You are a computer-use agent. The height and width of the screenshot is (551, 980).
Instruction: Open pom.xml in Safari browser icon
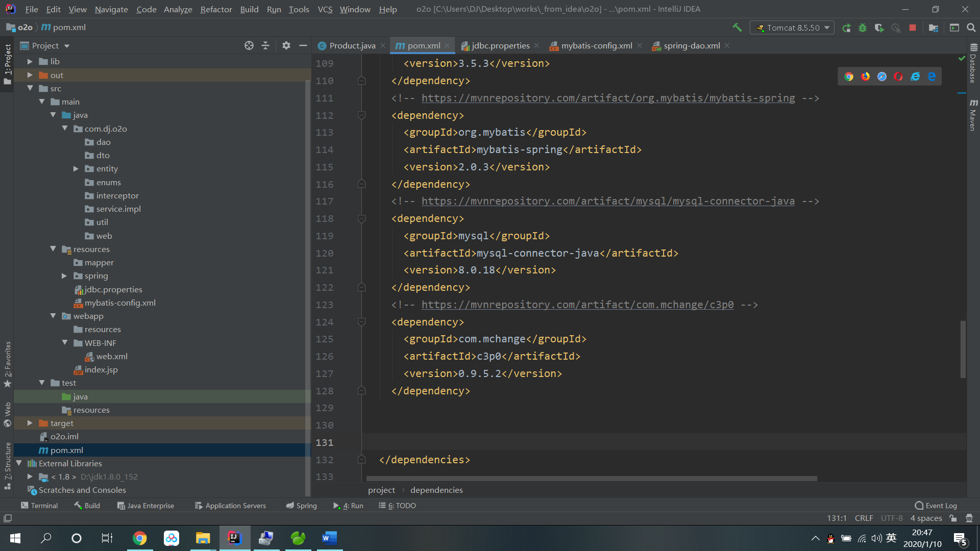coord(882,77)
